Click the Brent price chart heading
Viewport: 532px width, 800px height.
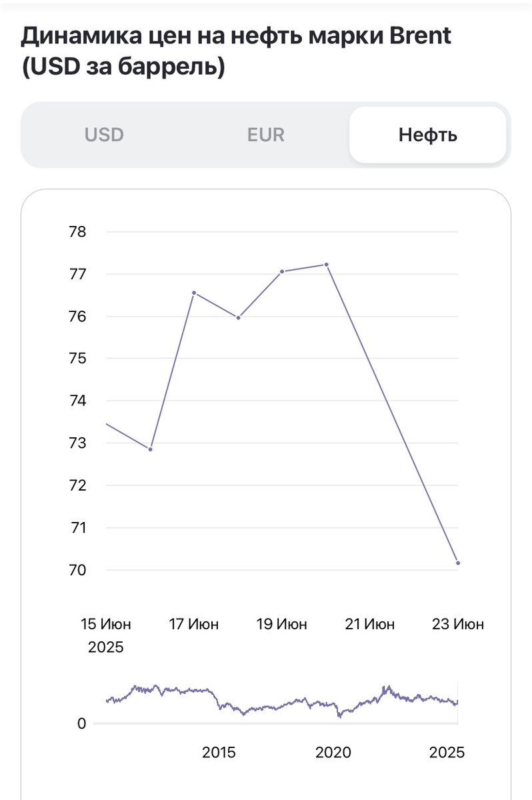point(236,51)
